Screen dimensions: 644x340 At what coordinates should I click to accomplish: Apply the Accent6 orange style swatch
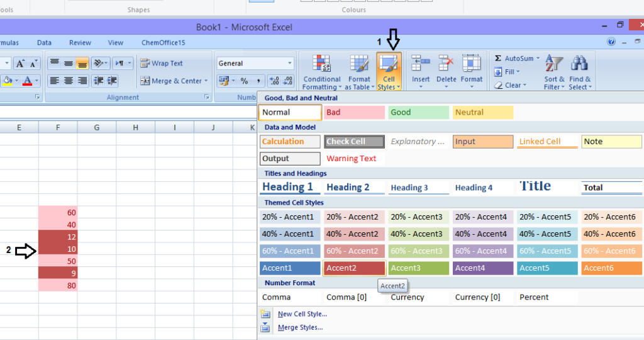point(611,268)
